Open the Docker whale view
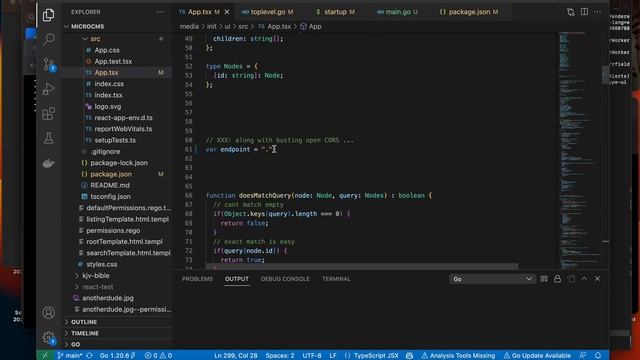 click(x=48, y=163)
